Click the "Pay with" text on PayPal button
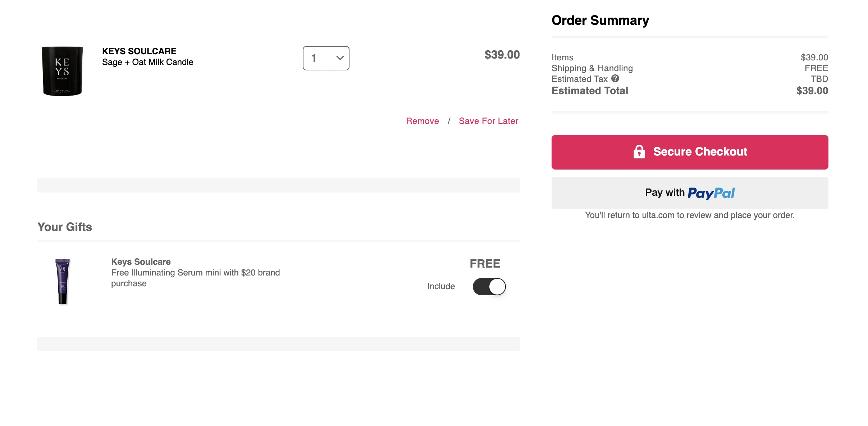The height and width of the screenshot is (426, 868). (664, 193)
